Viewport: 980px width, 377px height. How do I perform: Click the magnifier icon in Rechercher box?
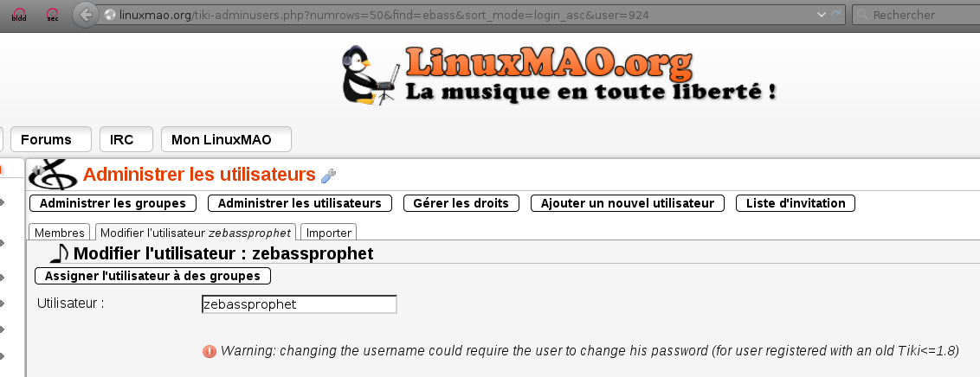coord(862,15)
